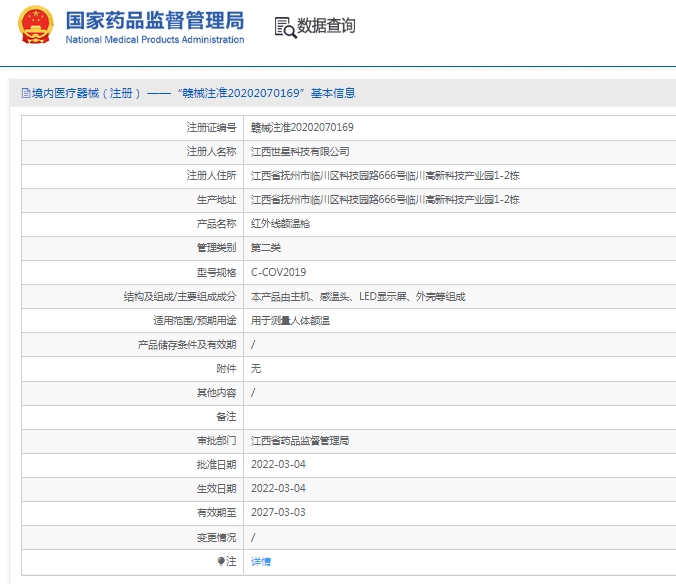The width and height of the screenshot is (676, 584).
Task: Click the 适用范围/预期用途 label
Action: pos(195,321)
